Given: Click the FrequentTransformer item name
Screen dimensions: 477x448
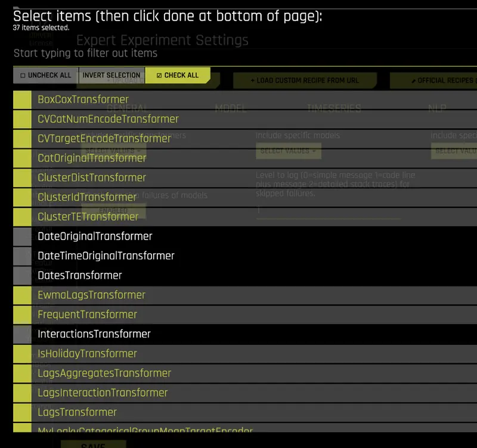Looking at the screenshot, I should (x=87, y=315).
